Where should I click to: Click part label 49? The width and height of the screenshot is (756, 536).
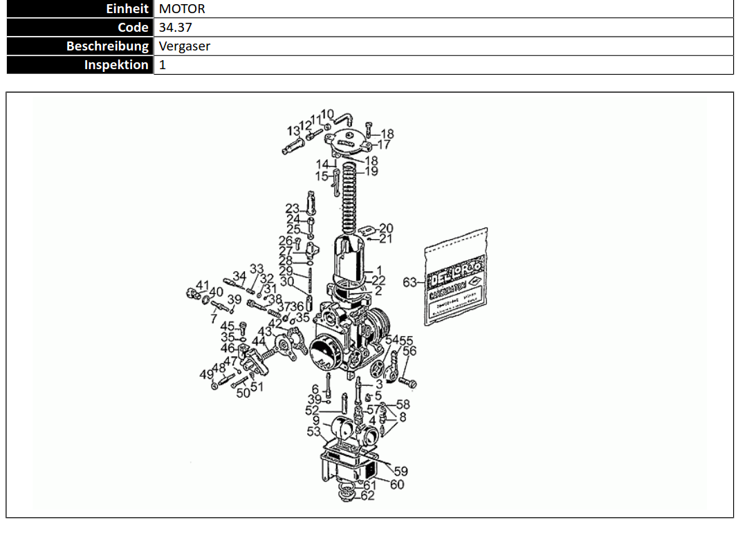pyautogui.click(x=206, y=375)
